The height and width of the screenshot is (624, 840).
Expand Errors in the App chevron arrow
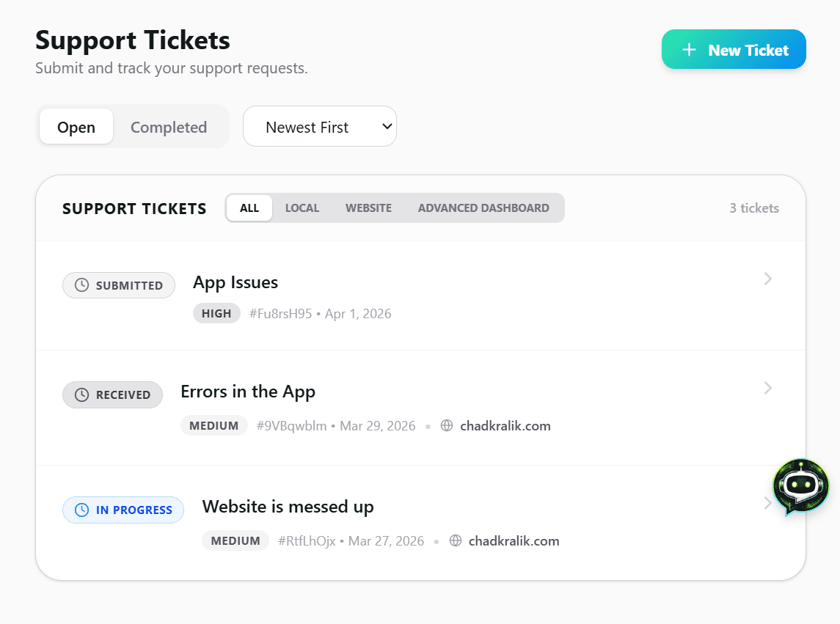(x=767, y=388)
